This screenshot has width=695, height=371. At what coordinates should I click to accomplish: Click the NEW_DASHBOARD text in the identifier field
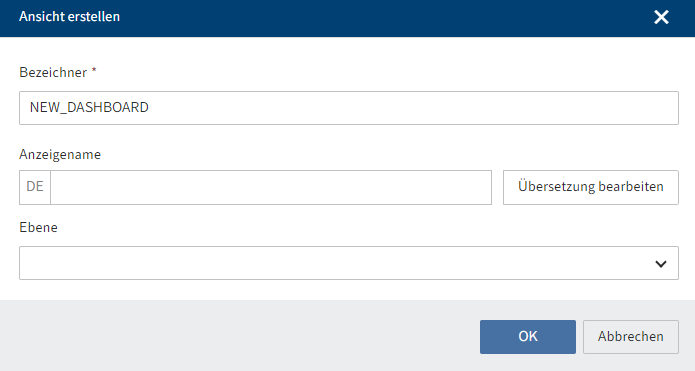click(x=89, y=108)
